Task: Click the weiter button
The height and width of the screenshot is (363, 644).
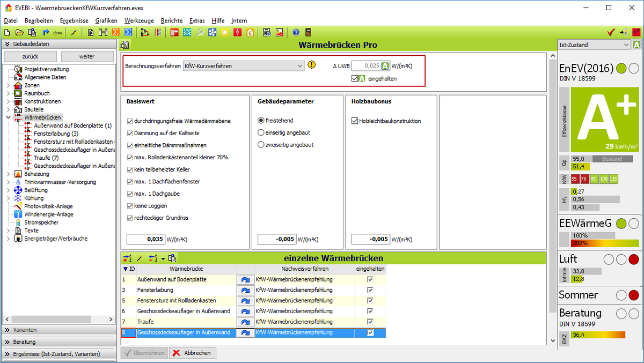Action: point(87,56)
